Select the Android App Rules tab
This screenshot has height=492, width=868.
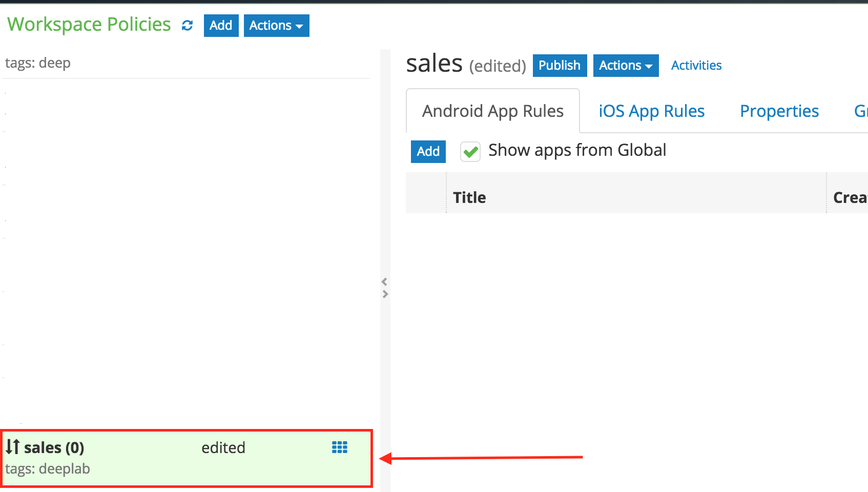tap(492, 111)
